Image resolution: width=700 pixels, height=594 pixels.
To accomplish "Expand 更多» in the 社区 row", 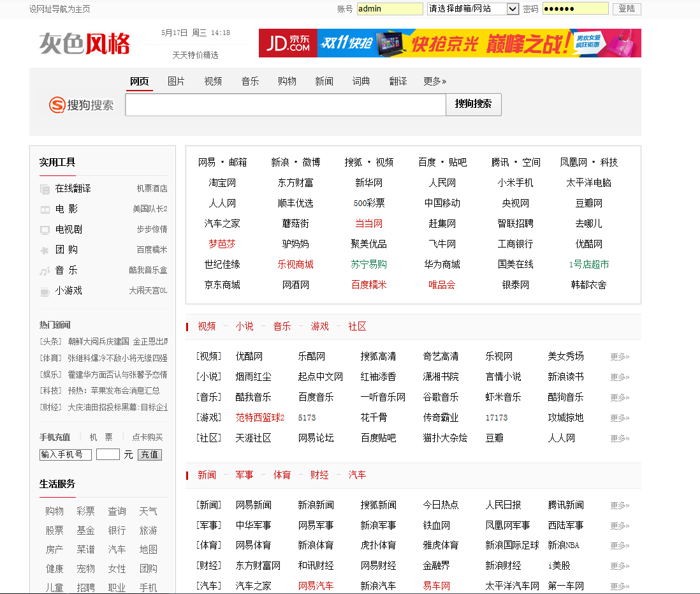I will coord(620,438).
